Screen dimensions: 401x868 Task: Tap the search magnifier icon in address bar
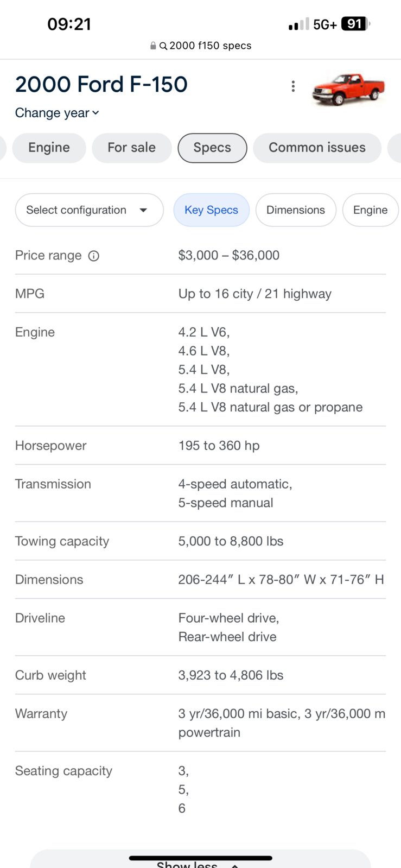coord(163,46)
